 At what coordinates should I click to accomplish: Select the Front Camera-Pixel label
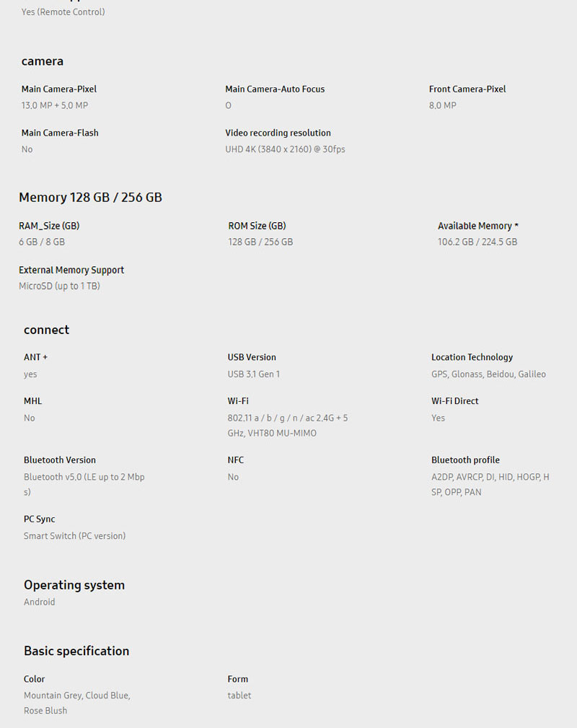tap(467, 89)
